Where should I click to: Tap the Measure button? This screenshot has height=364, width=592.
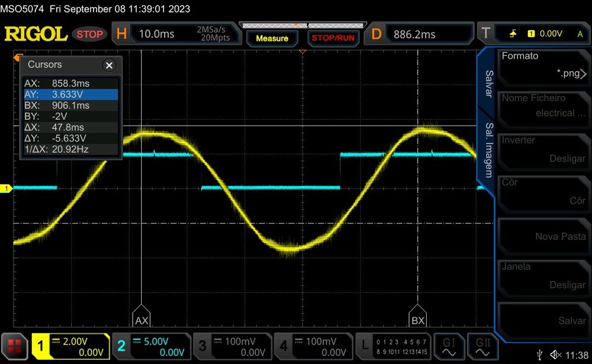[272, 38]
